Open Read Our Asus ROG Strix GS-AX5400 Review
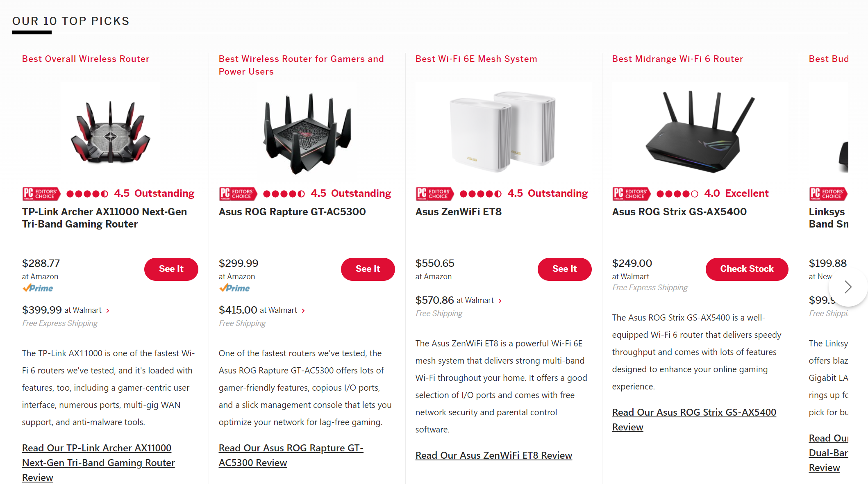This screenshot has width=868, height=487. [694, 420]
